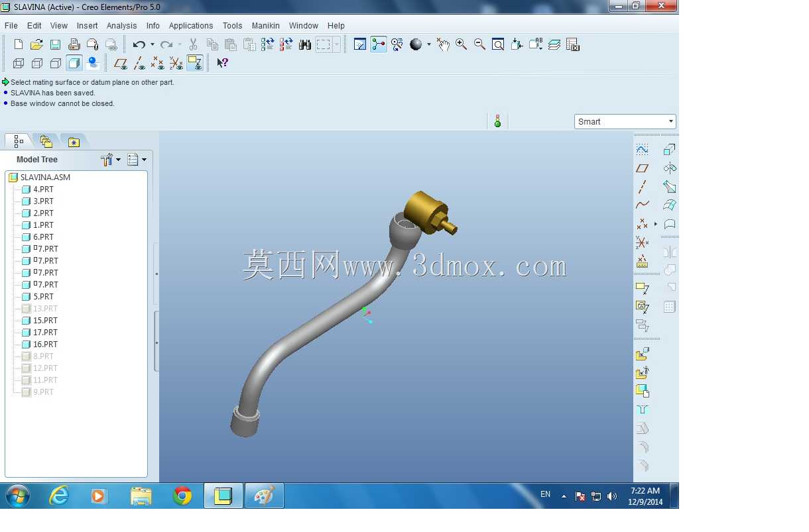This screenshot has height=532, width=809.
Task: Switch to the Favorites tab
Action: pyautogui.click(x=74, y=141)
